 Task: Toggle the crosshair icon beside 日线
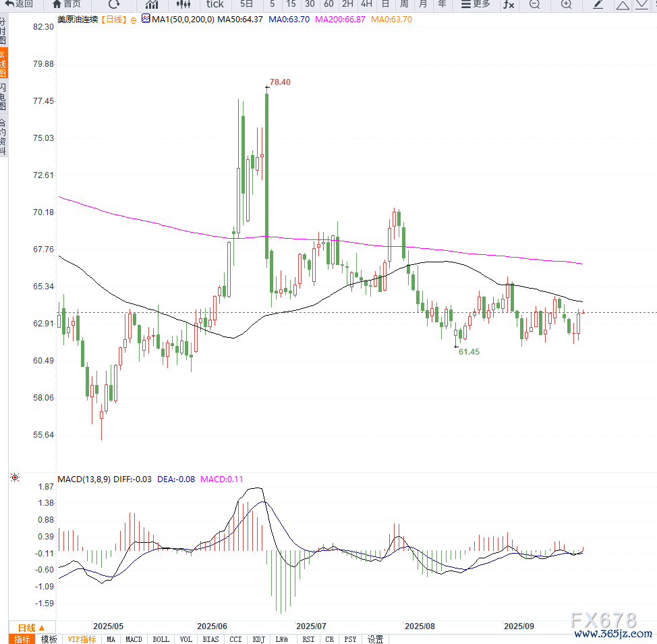tap(133, 20)
